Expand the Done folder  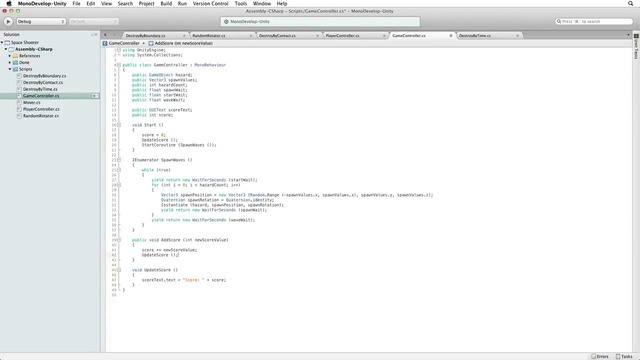[10, 62]
